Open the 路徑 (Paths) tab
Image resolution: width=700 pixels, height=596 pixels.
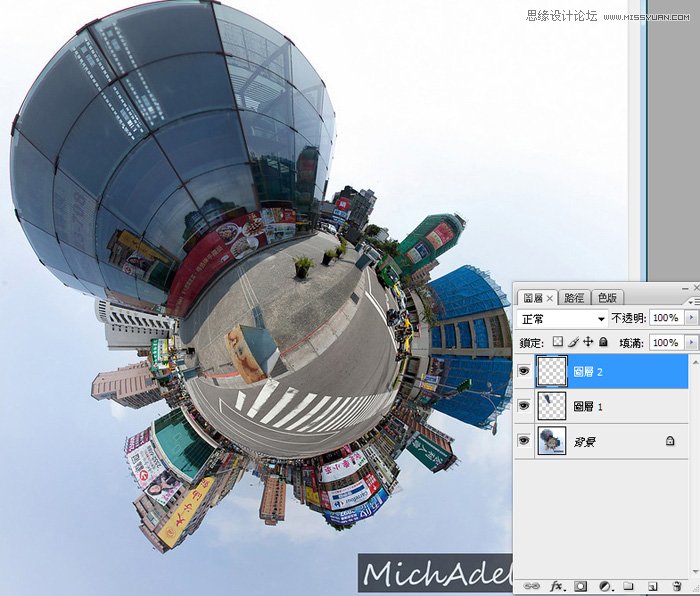(575, 298)
